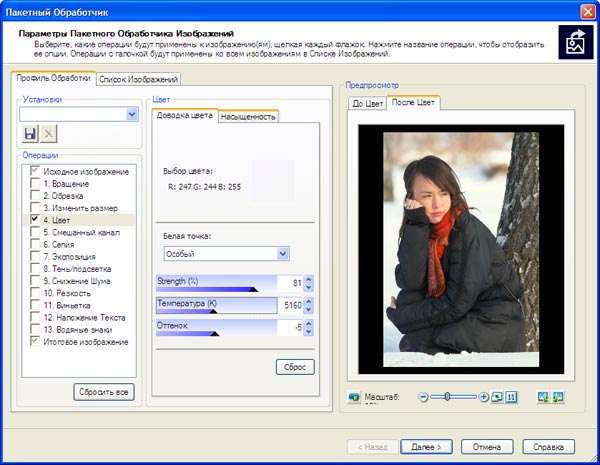Enable the 2. Обрезка checkbox
Screen dimensions: 600x465
(35, 196)
